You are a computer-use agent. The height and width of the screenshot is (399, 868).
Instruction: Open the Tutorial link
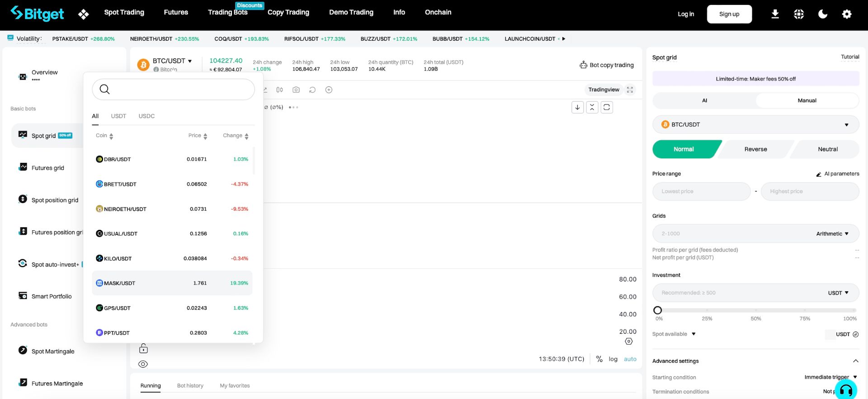[x=850, y=57]
